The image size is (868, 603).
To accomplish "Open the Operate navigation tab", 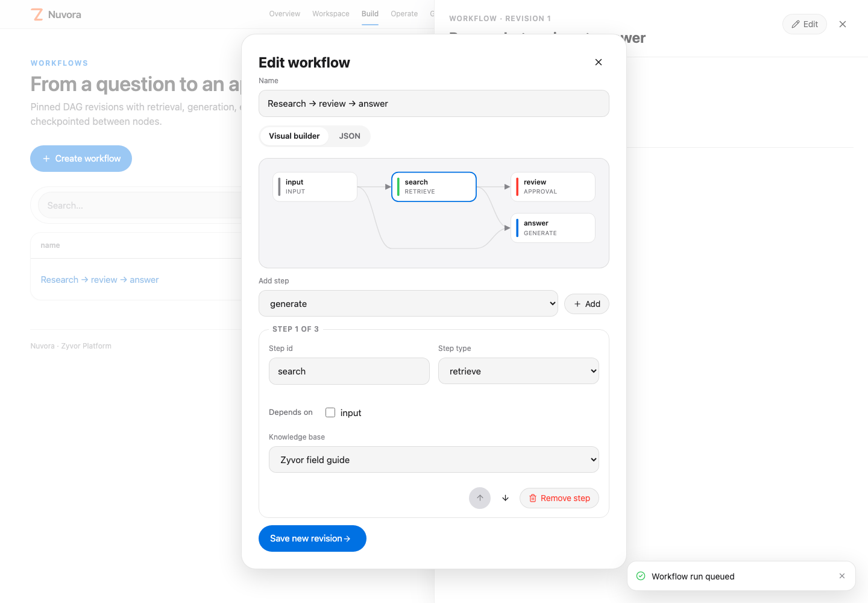I will pyautogui.click(x=404, y=14).
